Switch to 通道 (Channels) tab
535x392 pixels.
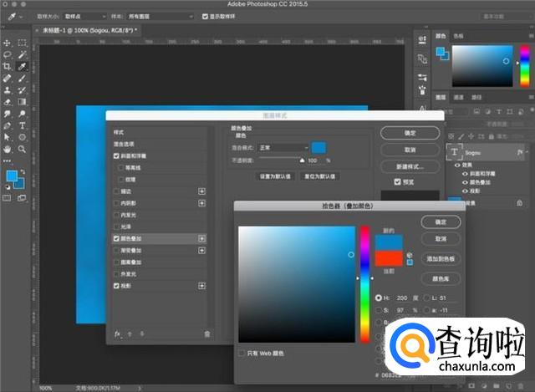(458, 98)
